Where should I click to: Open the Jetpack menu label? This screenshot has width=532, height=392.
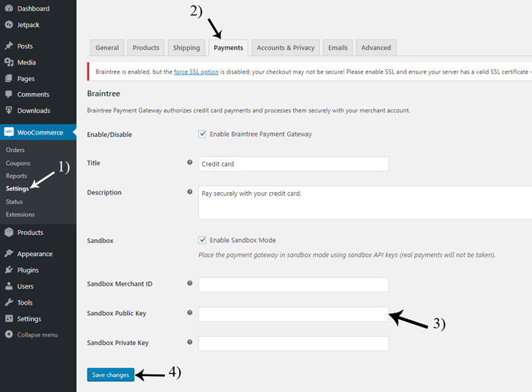point(28,25)
